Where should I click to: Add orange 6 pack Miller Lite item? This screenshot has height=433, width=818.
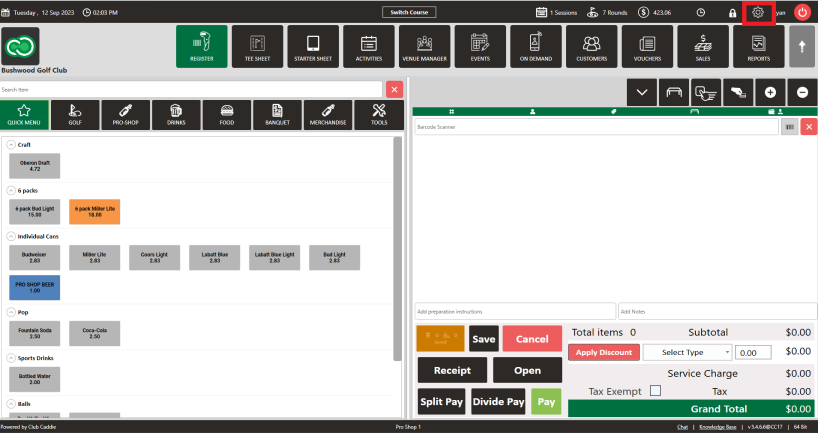click(94, 212)
